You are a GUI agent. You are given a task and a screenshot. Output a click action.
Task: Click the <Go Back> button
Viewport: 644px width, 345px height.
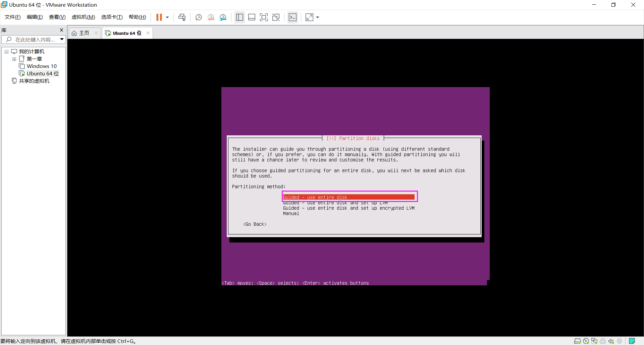click(x=255, y=224)
